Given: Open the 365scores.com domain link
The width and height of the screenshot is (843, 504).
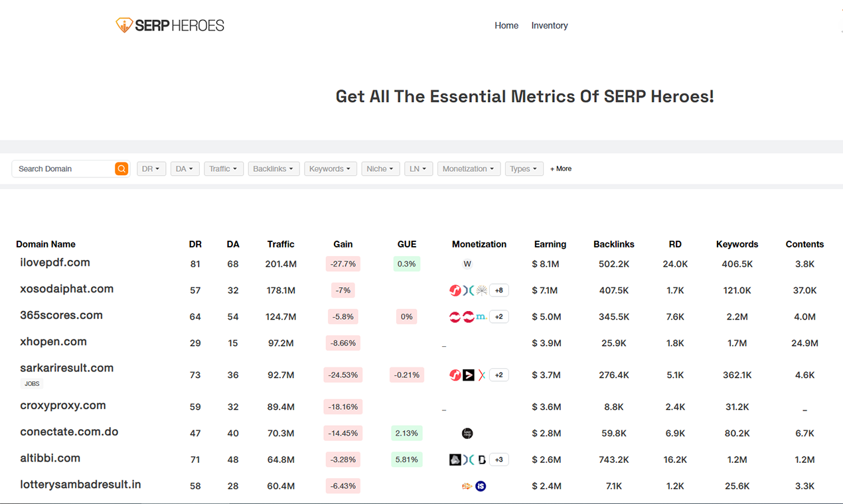Looking at the screenshot, I should [62, 316].
